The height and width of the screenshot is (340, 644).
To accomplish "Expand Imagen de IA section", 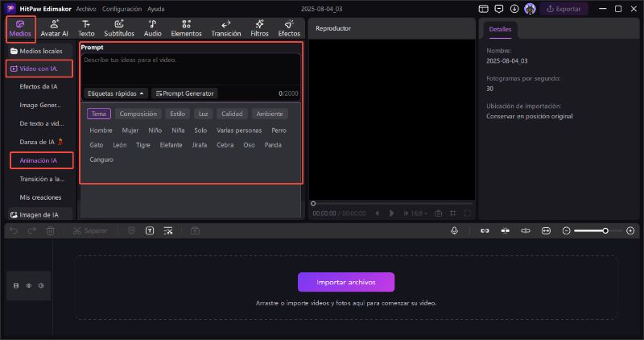I will (x=39, y=214).
